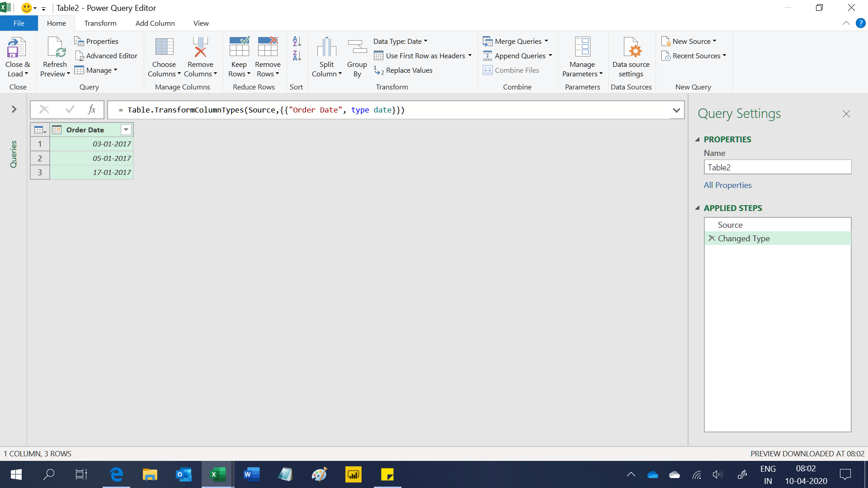Open the quick access toolbar customize arrow

[x=43, y=8]
